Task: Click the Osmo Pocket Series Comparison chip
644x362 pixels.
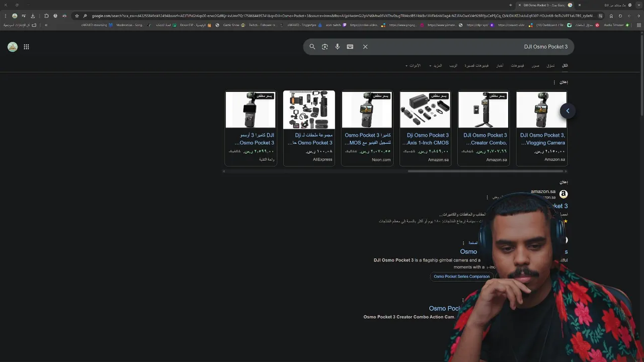Action: click(461, 277)
